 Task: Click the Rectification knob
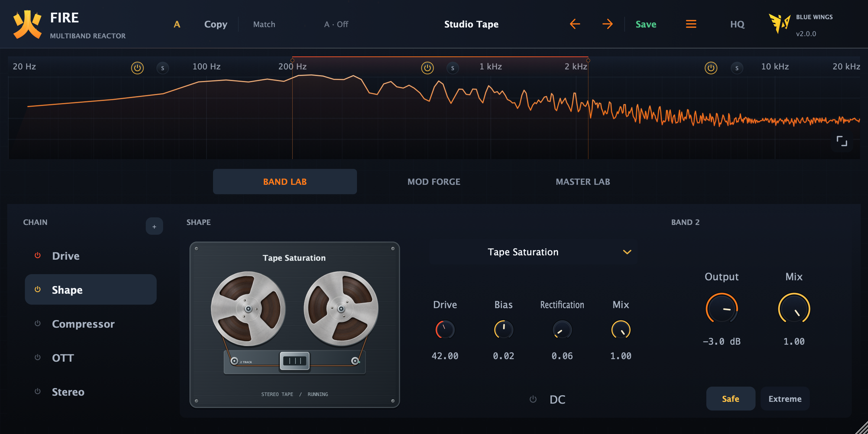pos(562,329)
